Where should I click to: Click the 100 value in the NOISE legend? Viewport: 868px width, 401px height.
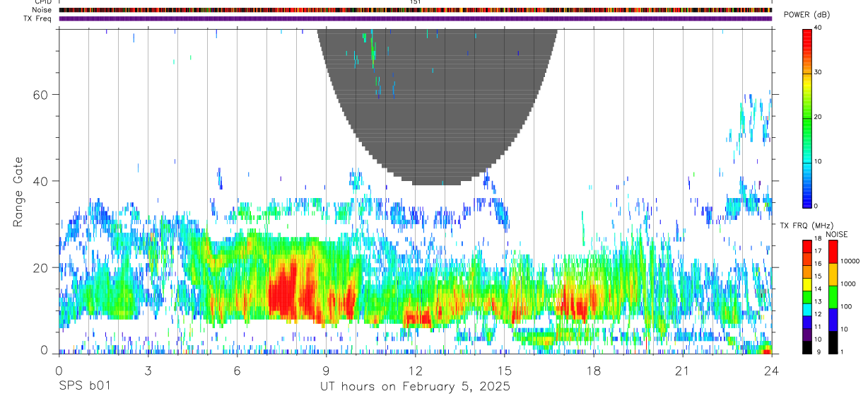coord(845,306)
